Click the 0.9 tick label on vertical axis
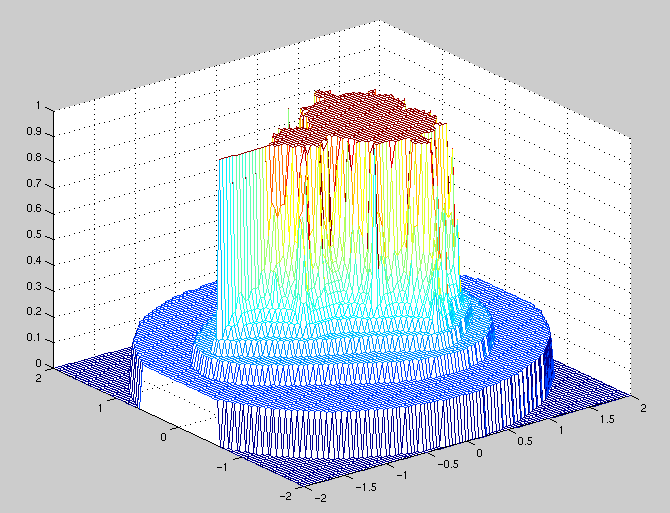 point(39,132)
